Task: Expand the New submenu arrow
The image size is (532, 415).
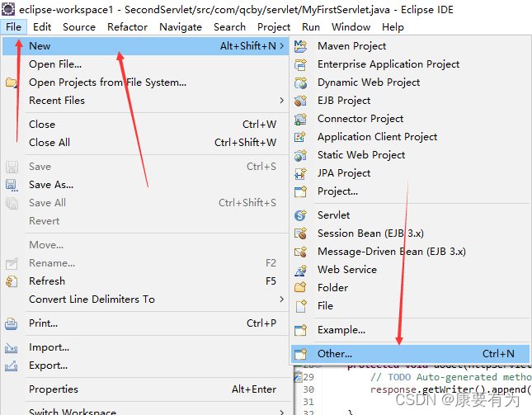Action: point(282,46)
